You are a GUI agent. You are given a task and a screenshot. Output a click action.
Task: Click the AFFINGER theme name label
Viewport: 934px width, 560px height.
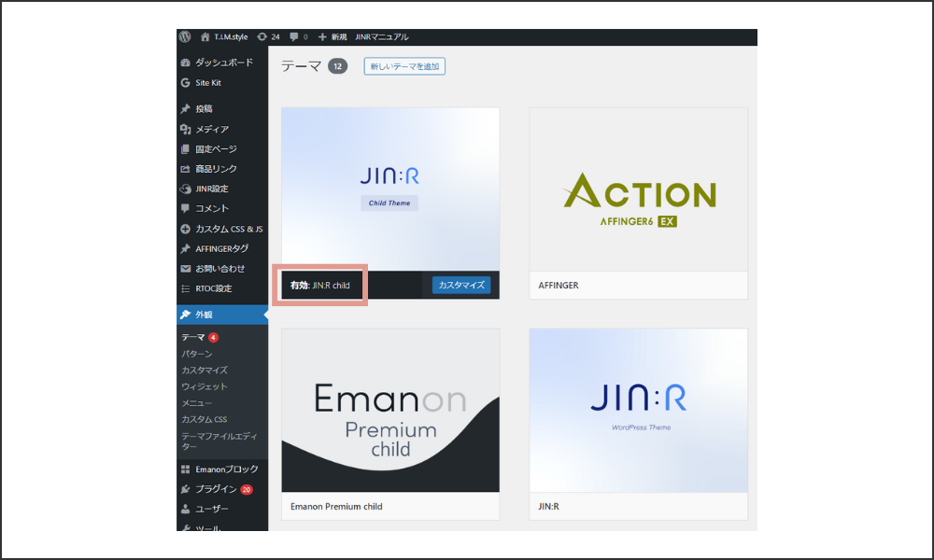tap(559, 285)
